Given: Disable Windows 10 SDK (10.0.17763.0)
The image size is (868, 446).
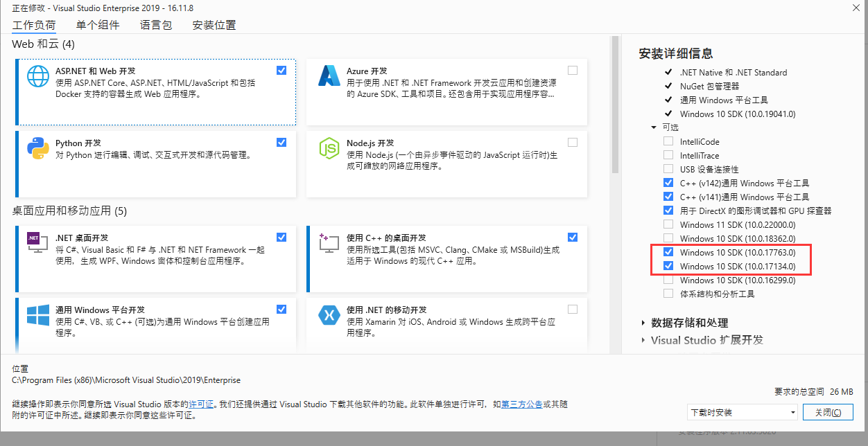Looking at the screenshot, I should 668,252.
